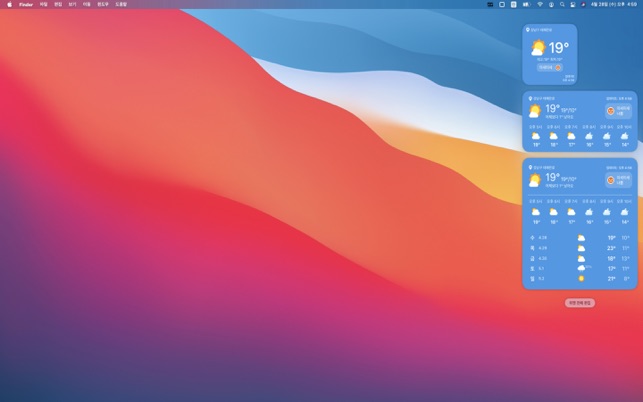Click the sun-cloud icon in the hourly-only widget
Viewport: 643px width, 402px height.
coord(535,111)
